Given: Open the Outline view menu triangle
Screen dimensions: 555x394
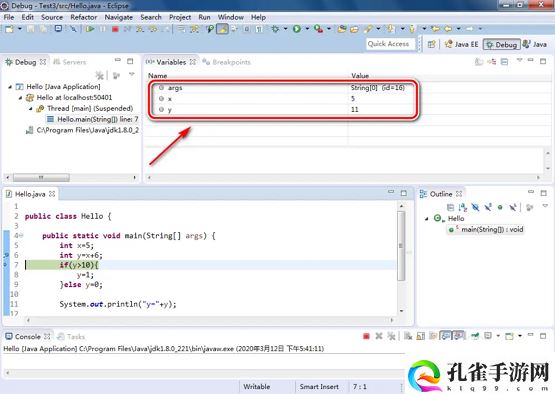Looking at the screenshot, I should click(x=545, y=206).
